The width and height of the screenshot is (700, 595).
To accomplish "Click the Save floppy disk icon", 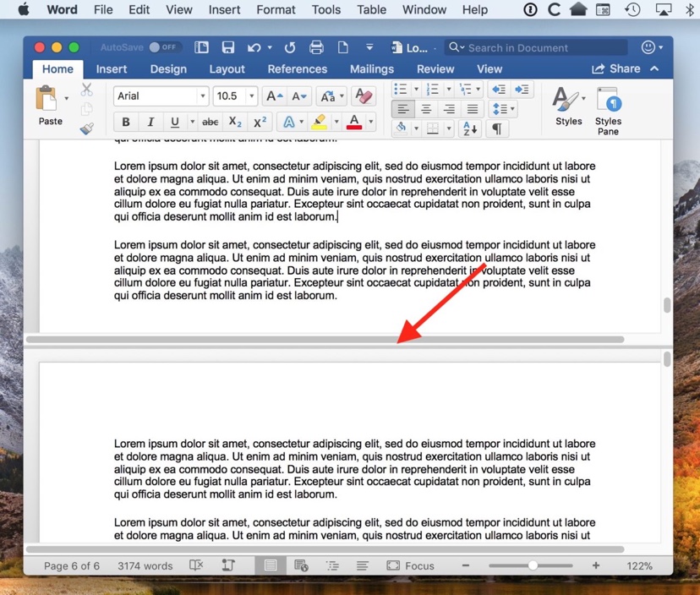I will (228, 47).
